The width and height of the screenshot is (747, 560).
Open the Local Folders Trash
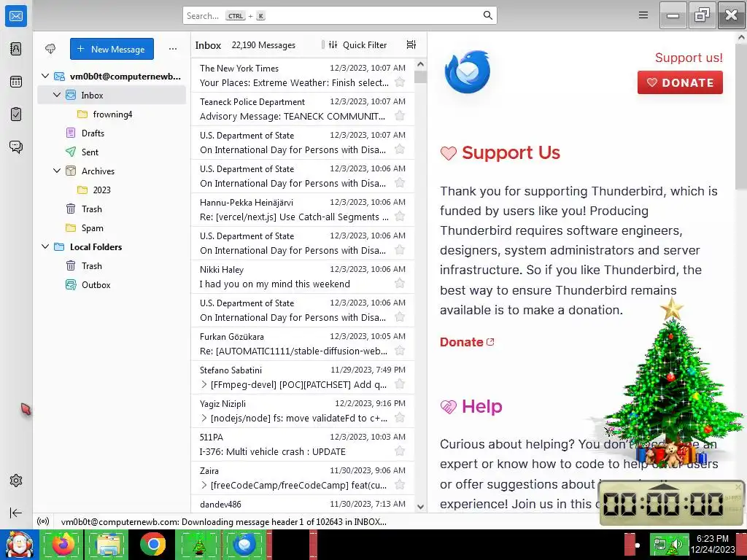(112, 265)
